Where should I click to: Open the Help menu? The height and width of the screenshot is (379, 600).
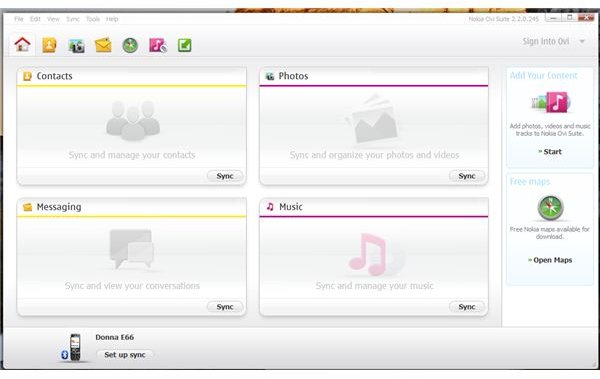click(112, 19)
